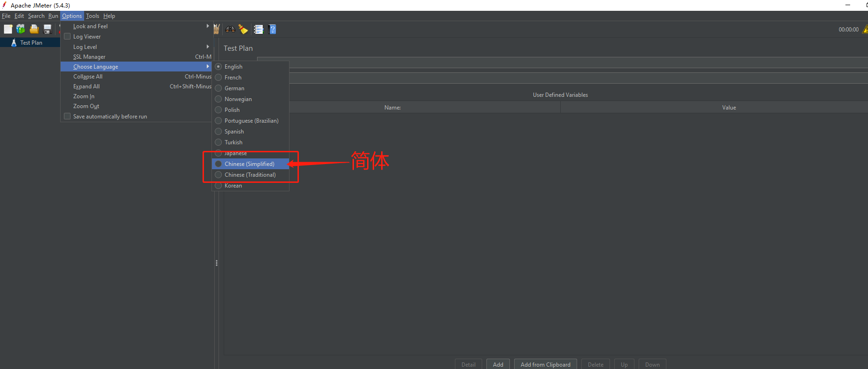Select Portuguese (Brazilian) language
The height and width of the screenshot is (369, 868).
point(250,120)
